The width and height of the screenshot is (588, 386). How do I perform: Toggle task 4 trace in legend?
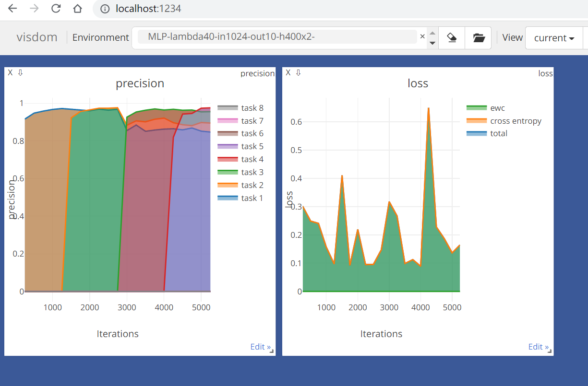[x=240, y=159]
